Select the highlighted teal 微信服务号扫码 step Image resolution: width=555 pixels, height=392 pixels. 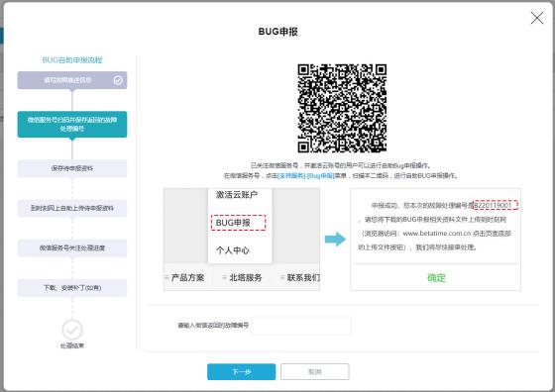pos(72,124)
